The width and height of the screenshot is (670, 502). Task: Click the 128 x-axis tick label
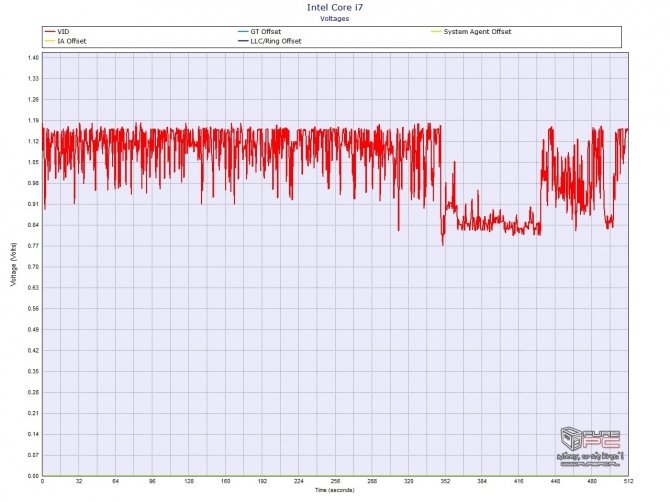189,481
